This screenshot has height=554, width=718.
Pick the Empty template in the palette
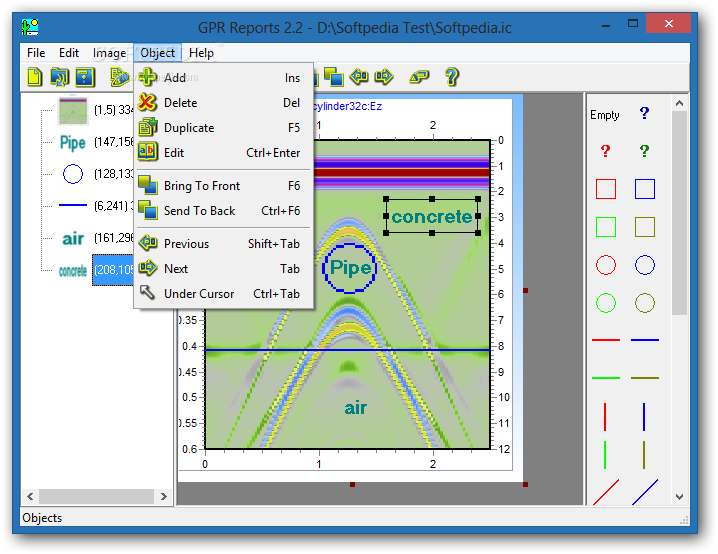tap(604, 114)
